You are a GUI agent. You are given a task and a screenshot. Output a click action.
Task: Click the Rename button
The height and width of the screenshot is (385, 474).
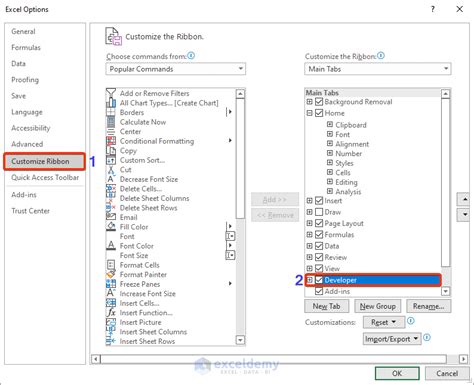click(x=428, y=306)
